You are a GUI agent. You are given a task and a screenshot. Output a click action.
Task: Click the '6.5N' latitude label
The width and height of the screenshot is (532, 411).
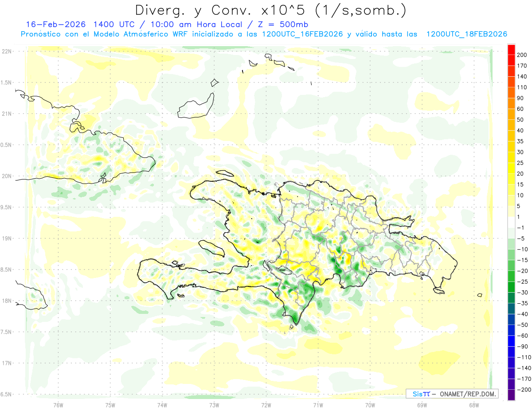(x=6, y=394)
